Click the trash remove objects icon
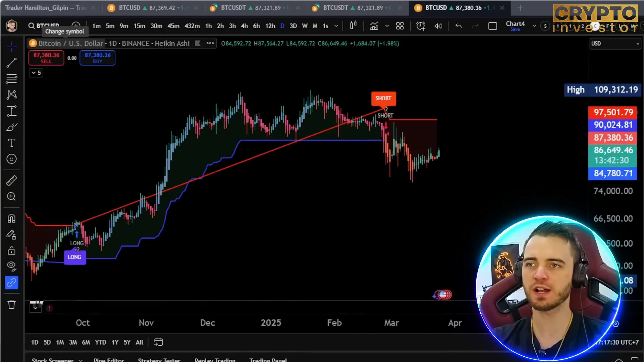Screen dimensions: 644x362 tap(12, 304)
